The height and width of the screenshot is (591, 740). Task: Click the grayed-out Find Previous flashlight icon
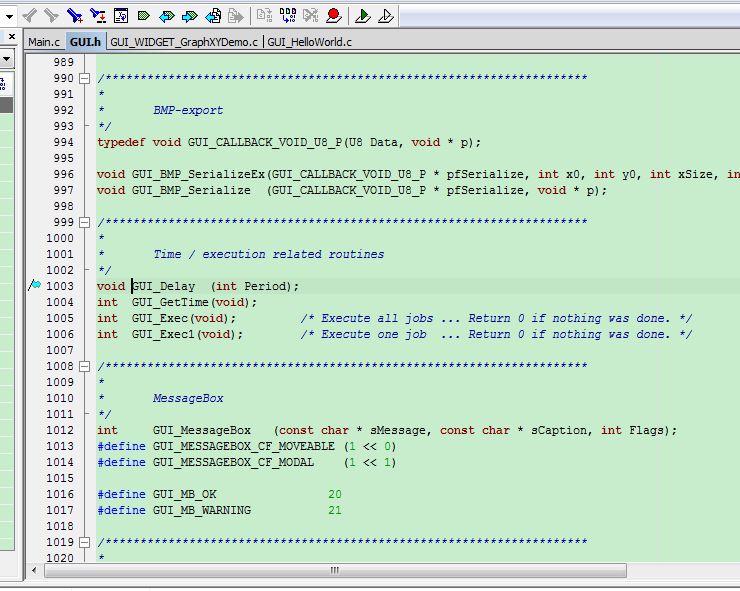coord(30,16)
